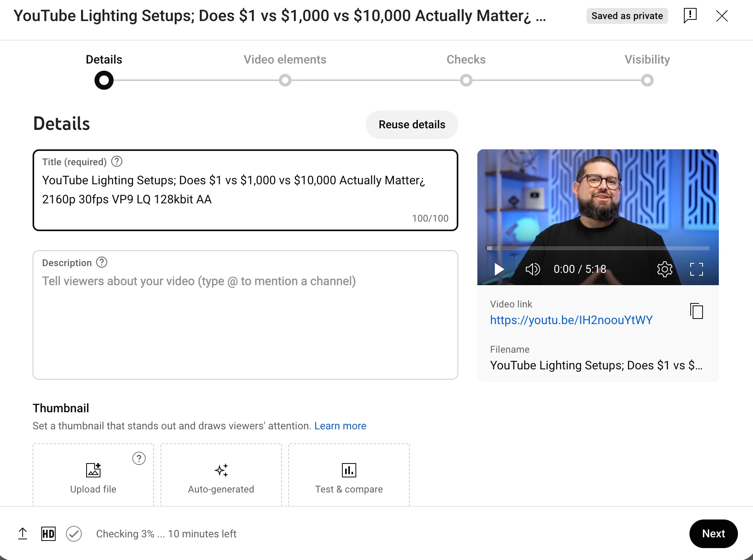Click the Reuse details button

[x=412, y=125]
